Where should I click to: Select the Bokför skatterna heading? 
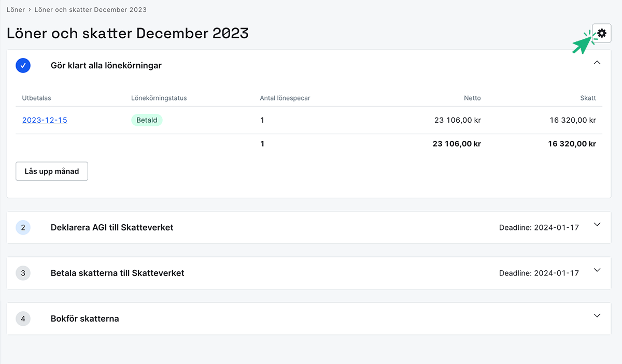tap(84, 318)
